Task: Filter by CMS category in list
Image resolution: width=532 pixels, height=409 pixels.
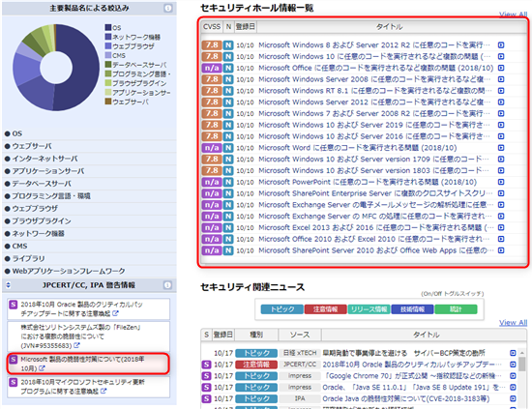Action: point(19,247)
